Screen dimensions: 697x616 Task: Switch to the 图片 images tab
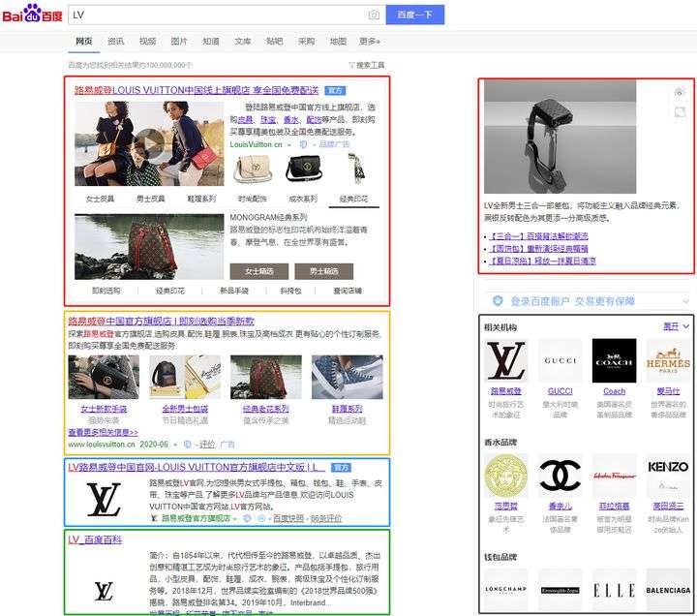click(179, 42)
